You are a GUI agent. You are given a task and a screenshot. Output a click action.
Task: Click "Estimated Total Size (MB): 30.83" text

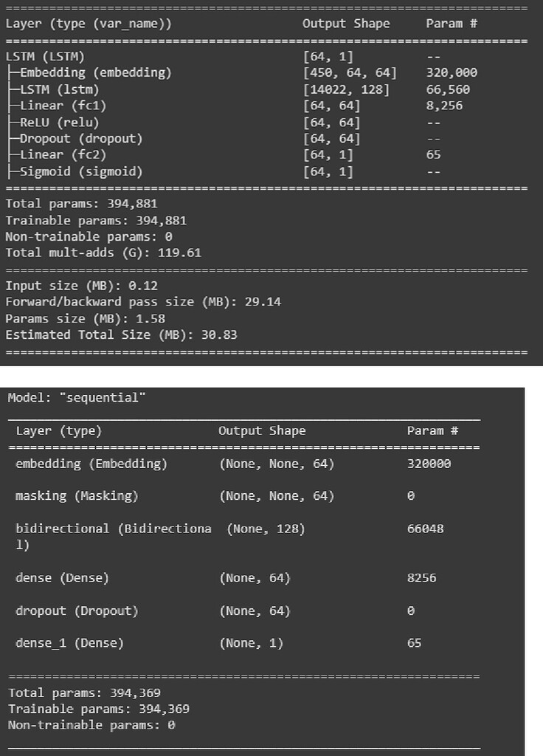coord(121,334)
